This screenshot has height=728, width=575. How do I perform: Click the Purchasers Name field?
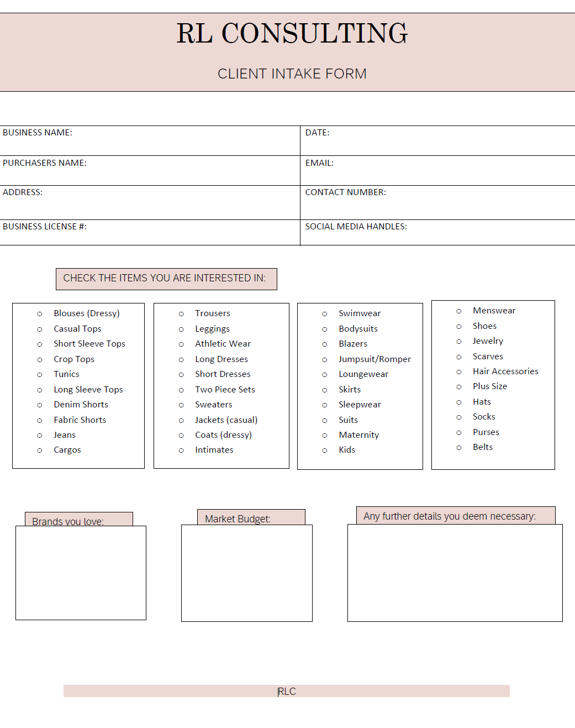coord(150,170)
